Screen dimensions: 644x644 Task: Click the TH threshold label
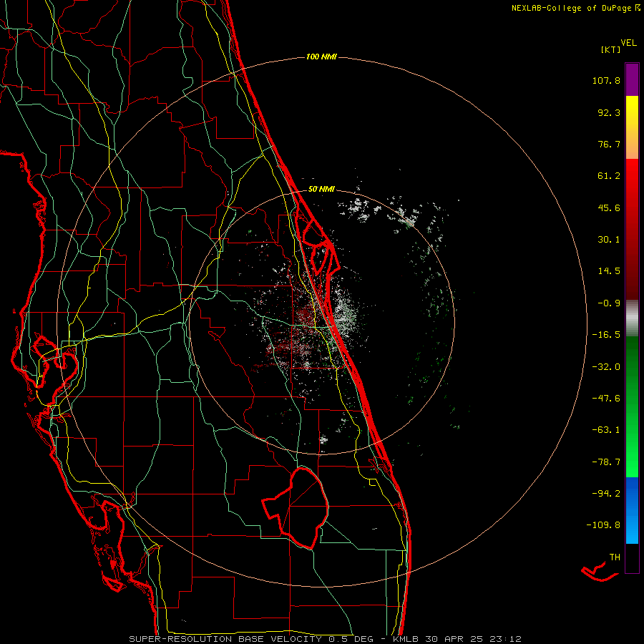coord(615,557)
